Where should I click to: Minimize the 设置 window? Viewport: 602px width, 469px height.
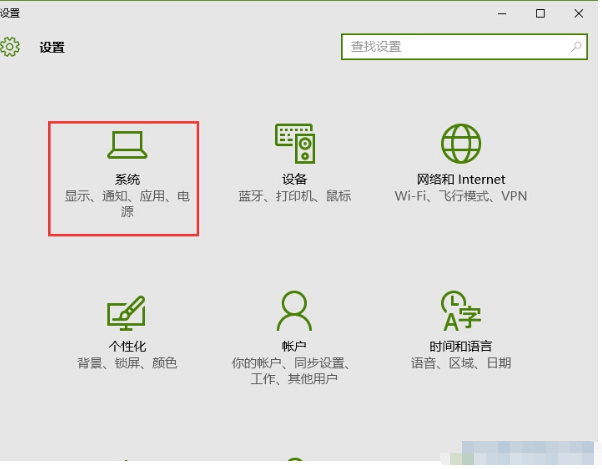coord(502,14)
